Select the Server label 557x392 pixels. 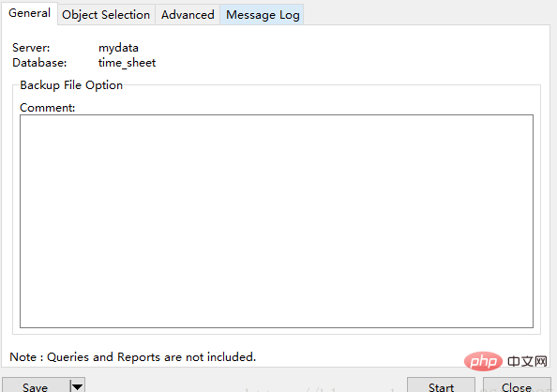point(31,48)
